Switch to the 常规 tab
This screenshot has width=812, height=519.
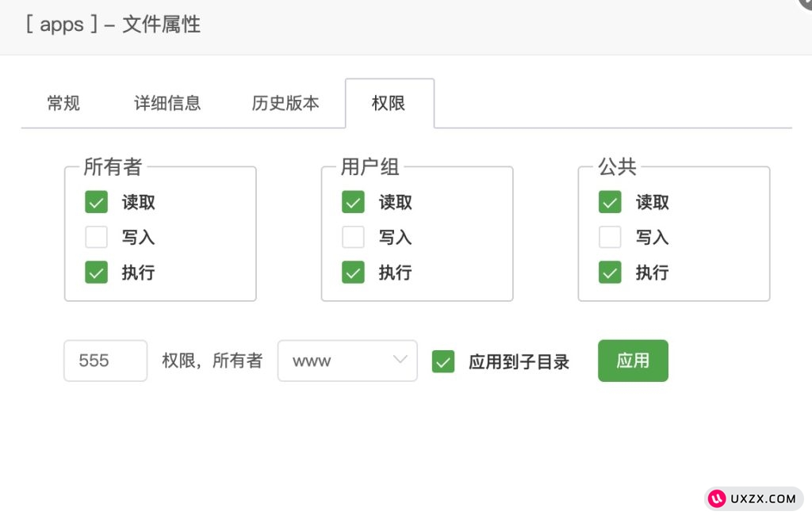pyautogui.click(x=63, y=103)
